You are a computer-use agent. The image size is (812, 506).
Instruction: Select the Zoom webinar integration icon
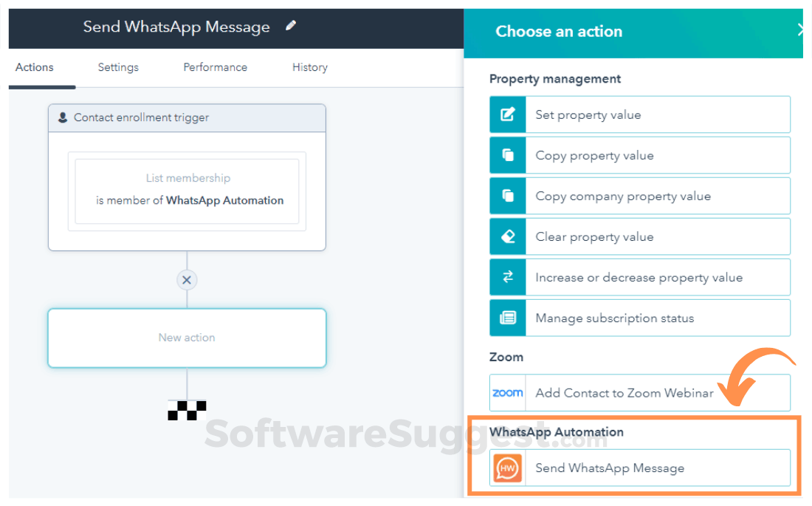coord(507,392)
